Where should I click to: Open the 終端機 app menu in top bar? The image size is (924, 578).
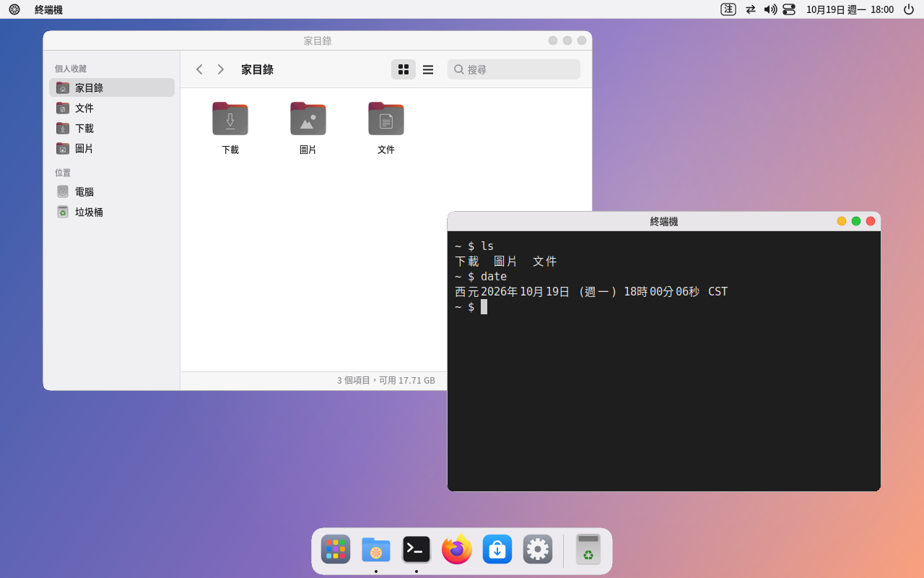(x=48, y=9)
